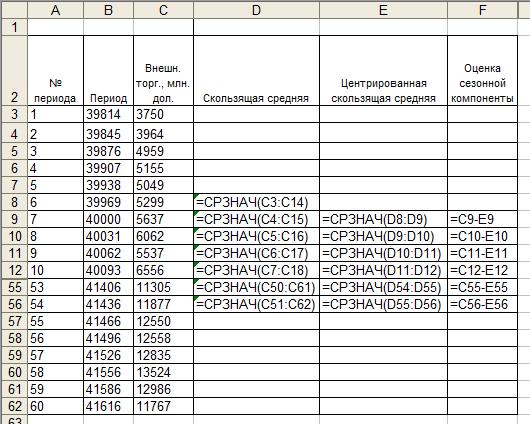Select cell with value 40031
The image size is (530, 424).
(x=109, y=236)
